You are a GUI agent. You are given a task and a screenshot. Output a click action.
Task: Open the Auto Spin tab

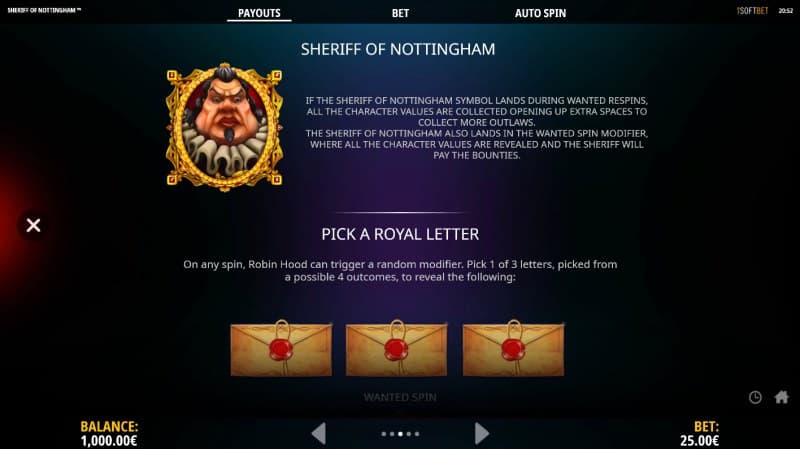click(x=540, y=13)
